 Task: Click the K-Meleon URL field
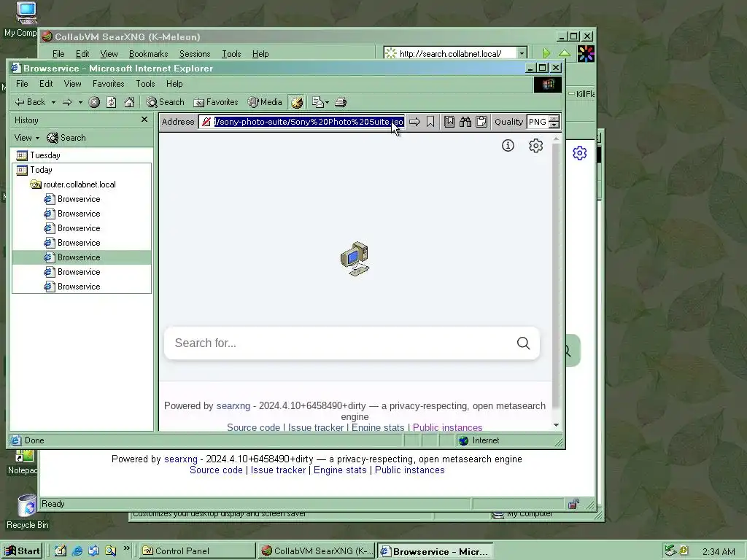(455, 53)
